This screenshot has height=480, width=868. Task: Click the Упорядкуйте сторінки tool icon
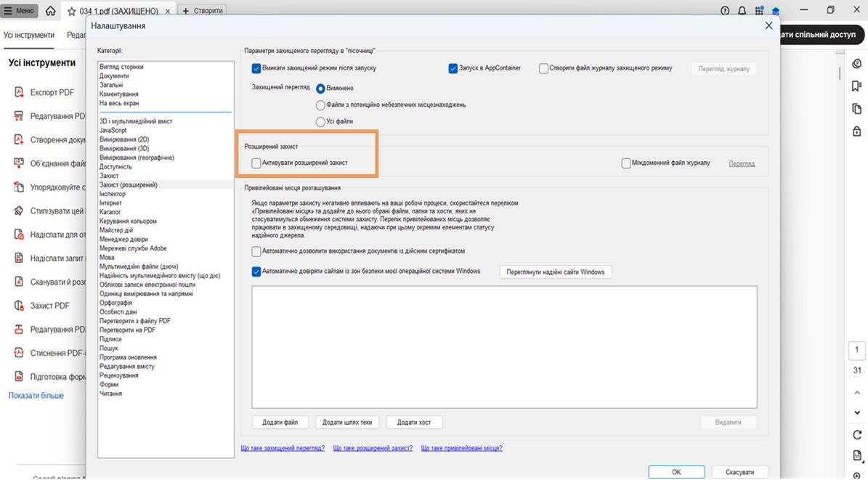coord(19,187)
